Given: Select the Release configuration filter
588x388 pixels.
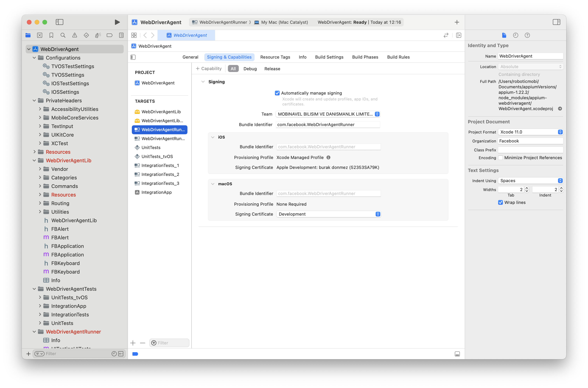Looking at the screenshot, I should (272, 69).
